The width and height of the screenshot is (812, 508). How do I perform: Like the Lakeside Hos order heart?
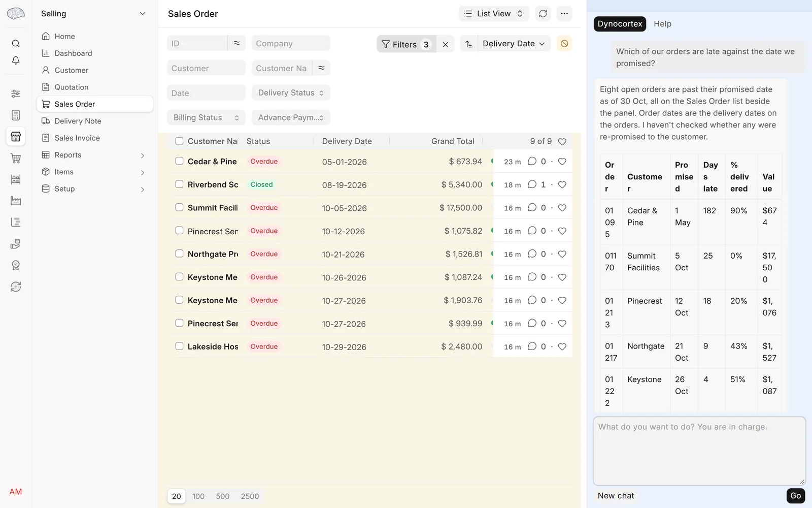pyautogui.click(x=562, y=346)
